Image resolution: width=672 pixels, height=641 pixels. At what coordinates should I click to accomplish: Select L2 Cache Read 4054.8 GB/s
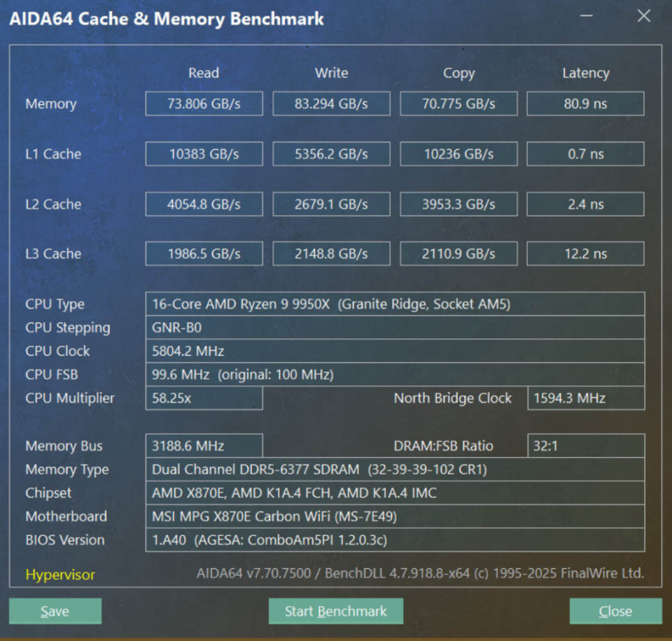(x=204, y=204)
